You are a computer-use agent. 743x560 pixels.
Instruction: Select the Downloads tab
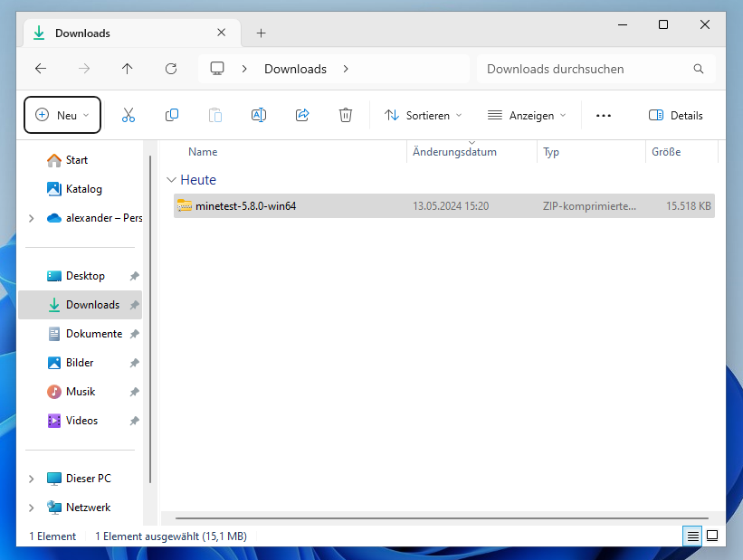[132, 33]
